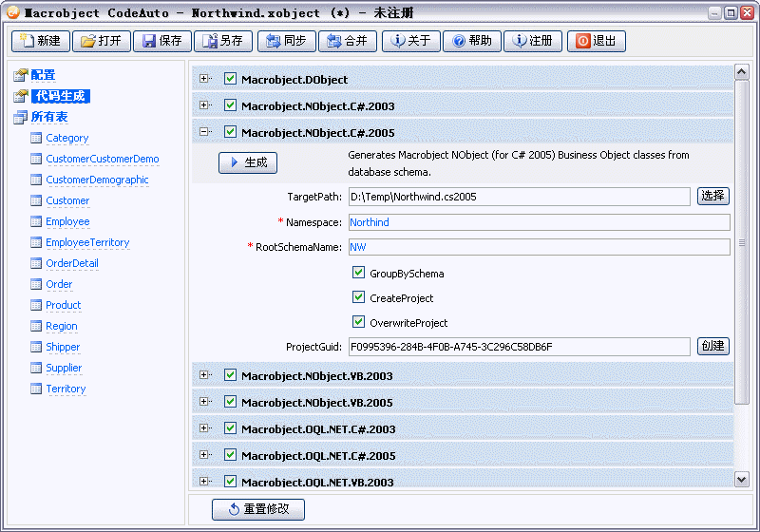The image size is (760, 532).
Task: Click the Order table icon
Action: 36,284
